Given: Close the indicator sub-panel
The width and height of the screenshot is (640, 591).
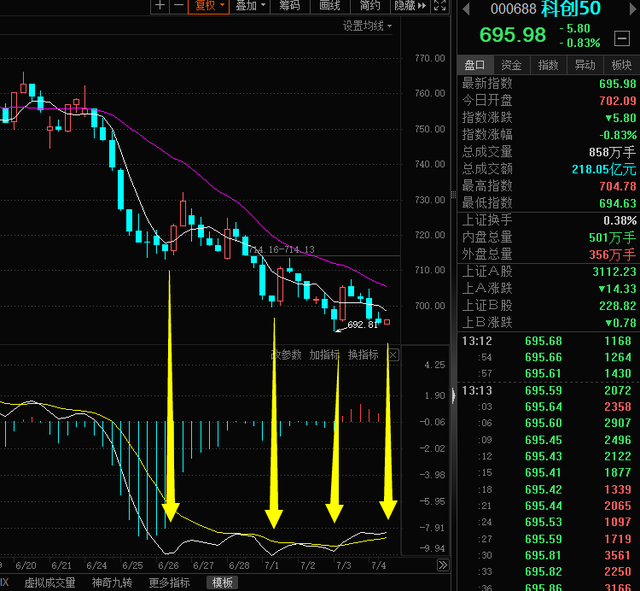Looking at the screenshot, I should [x=393, y=355].
